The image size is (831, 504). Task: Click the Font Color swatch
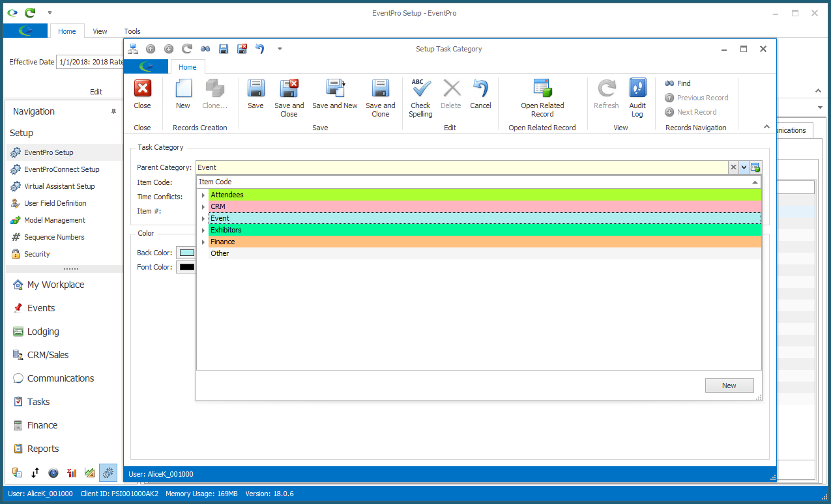point(186,267)
